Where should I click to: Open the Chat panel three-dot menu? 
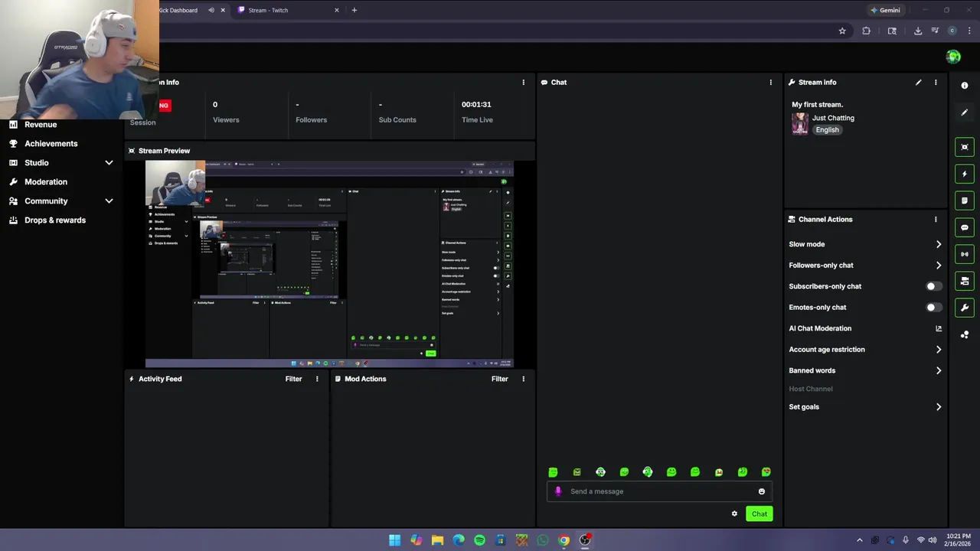click(771, 82)
